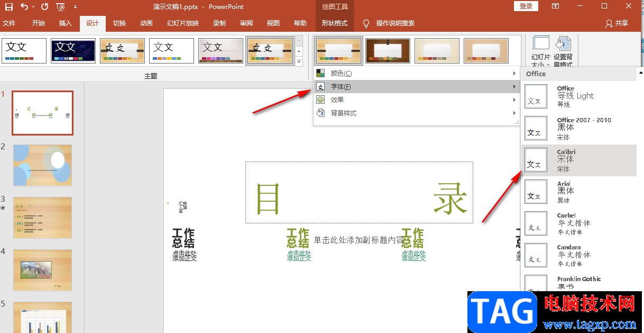Select the fourth plain white theme thumbnail
The height and width of the screenshot is (333, 644).
click(x=171, y=51)
